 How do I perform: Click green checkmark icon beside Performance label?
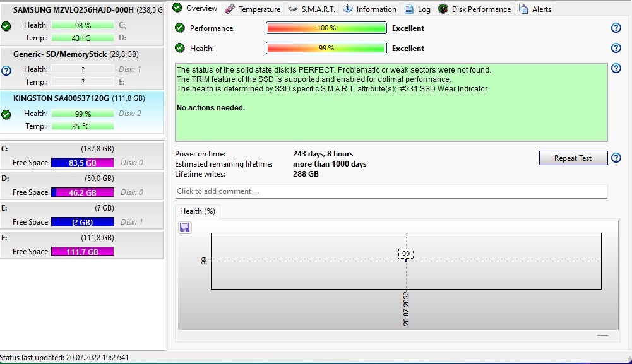point(180,28)
